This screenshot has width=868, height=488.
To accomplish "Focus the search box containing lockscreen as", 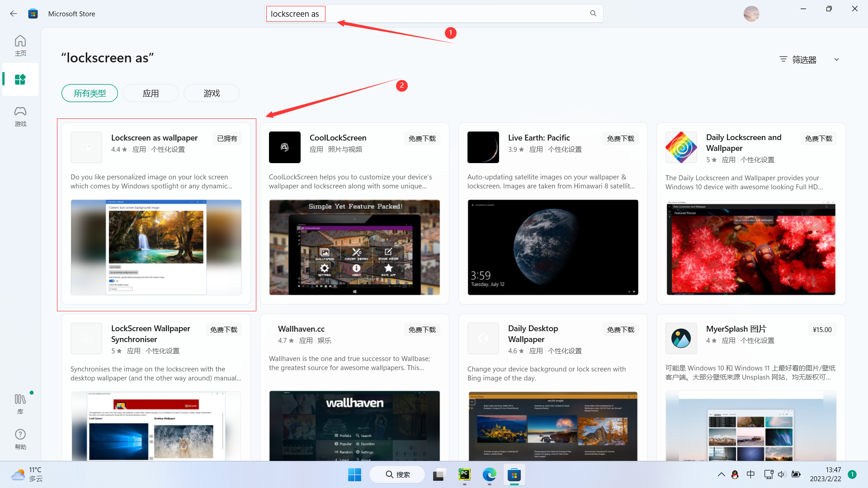I will 434,14.
